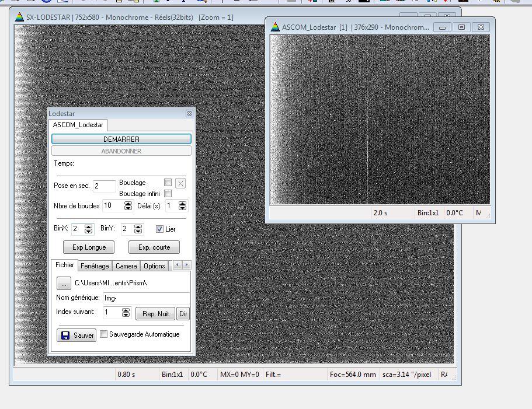Close the Lodestar control panel

pyautogui.click(x=189, y=114)
